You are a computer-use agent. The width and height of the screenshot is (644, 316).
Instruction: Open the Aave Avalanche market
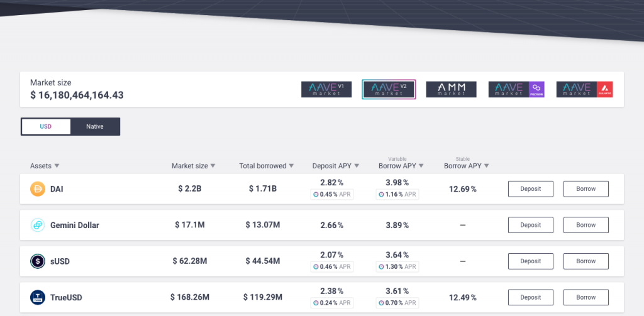(x=584, y=89)
